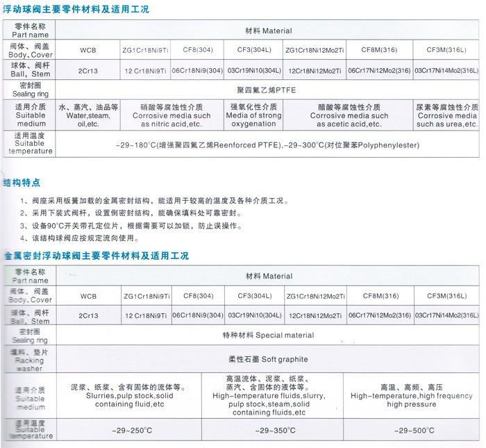Screen dimensions: 486x448
Task: Select the 柔性石墨 Soft graphite cell
Action: coord(268,359)
